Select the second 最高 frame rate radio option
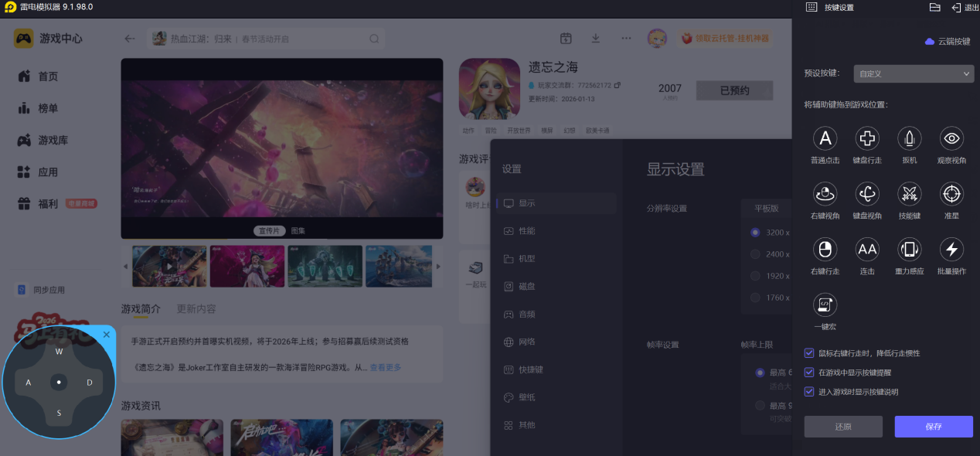The width and height of the screenshot is (980, 456). point(760,406)
